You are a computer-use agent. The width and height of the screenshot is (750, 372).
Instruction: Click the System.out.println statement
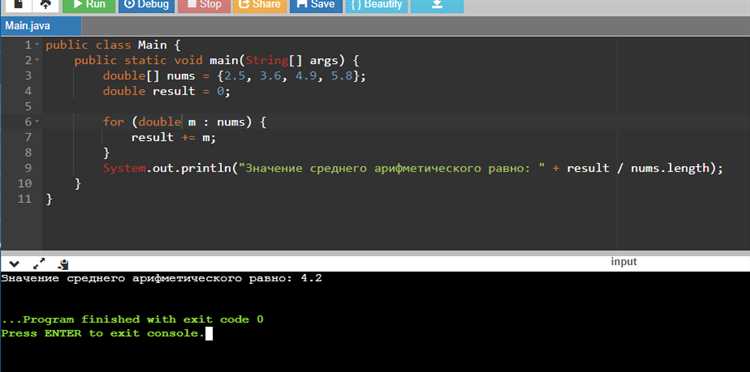tap(413, 168)
